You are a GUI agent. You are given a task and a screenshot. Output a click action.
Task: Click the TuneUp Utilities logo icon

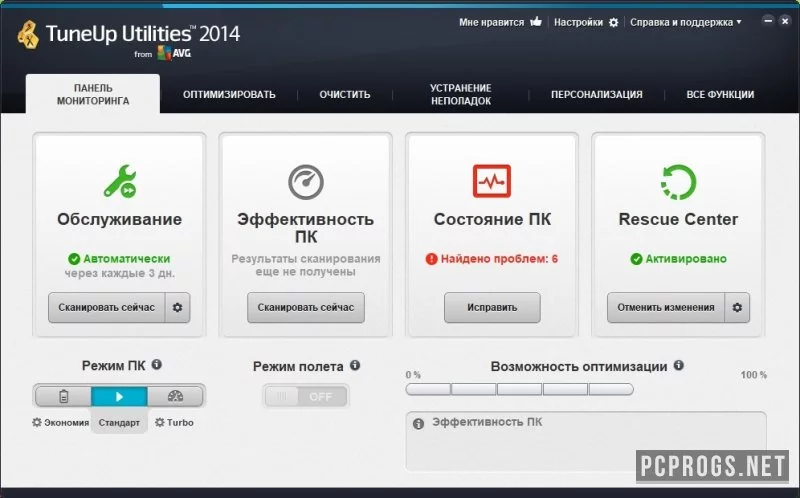coord(28,35)
